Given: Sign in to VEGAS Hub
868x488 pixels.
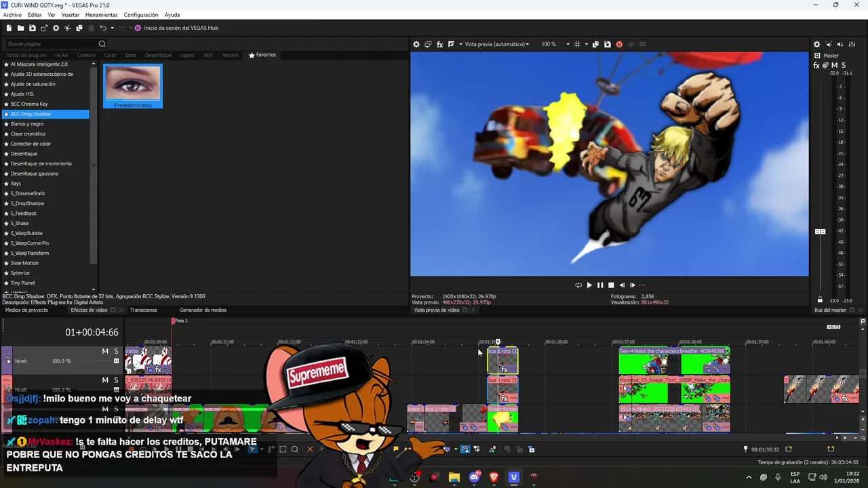Looking at the screenshot, I should 176,28.
